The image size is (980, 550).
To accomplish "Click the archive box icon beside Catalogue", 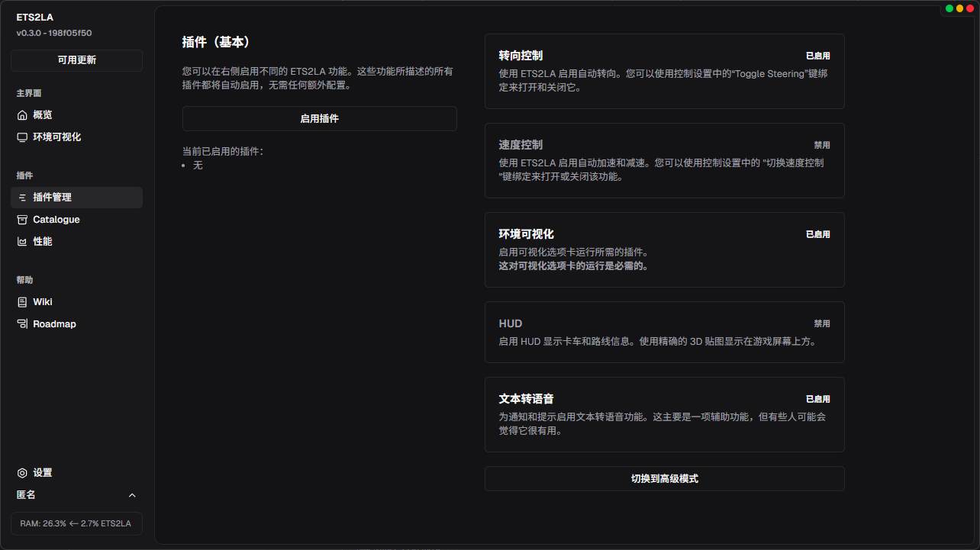I will click(x=22, y=220).
